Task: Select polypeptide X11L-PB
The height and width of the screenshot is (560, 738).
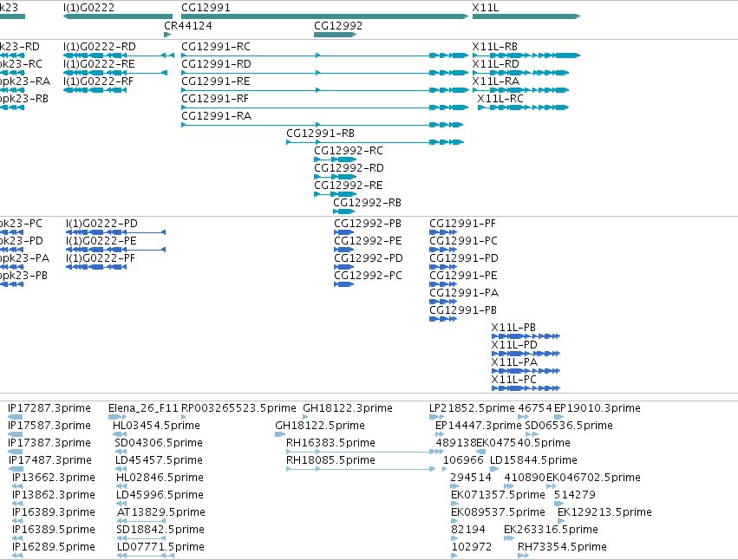Action: click(x=526, y=336)
